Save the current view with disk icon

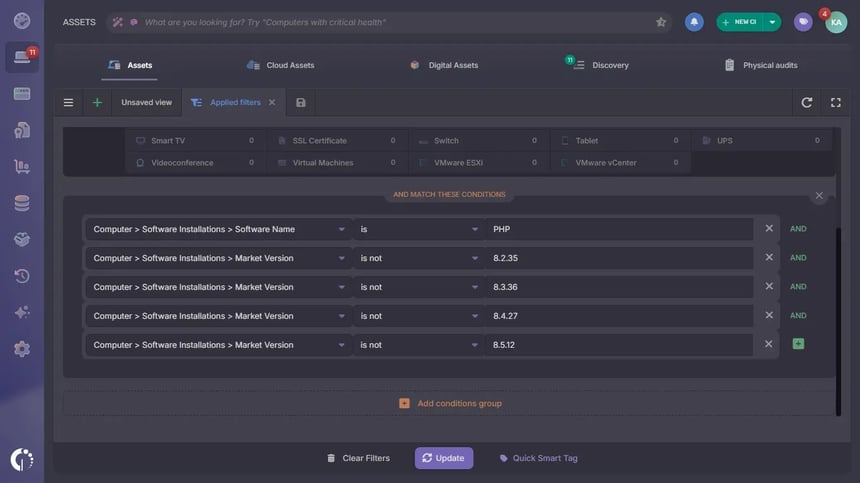[x=301, y=103]
